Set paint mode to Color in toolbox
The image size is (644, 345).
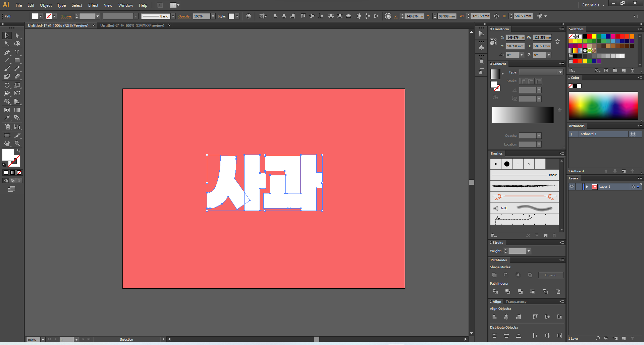click(x=6, y=172)
